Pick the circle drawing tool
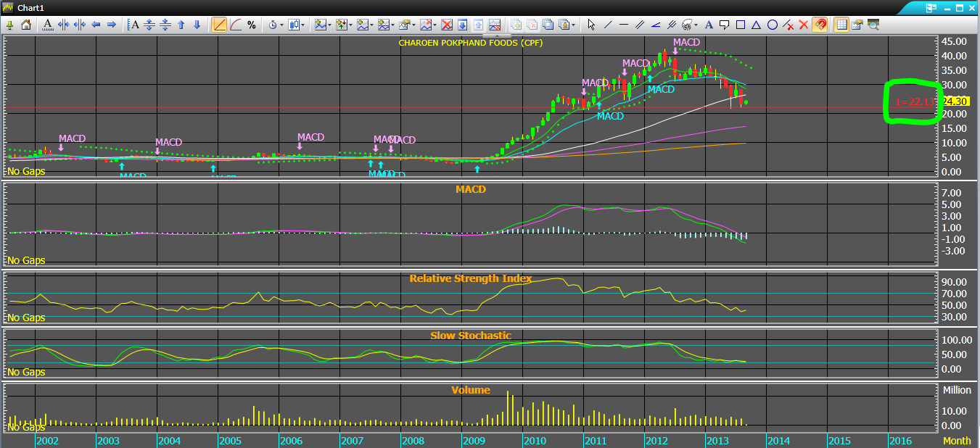The width and height of the screenshot is (980, 448). (x=773, y=25)
